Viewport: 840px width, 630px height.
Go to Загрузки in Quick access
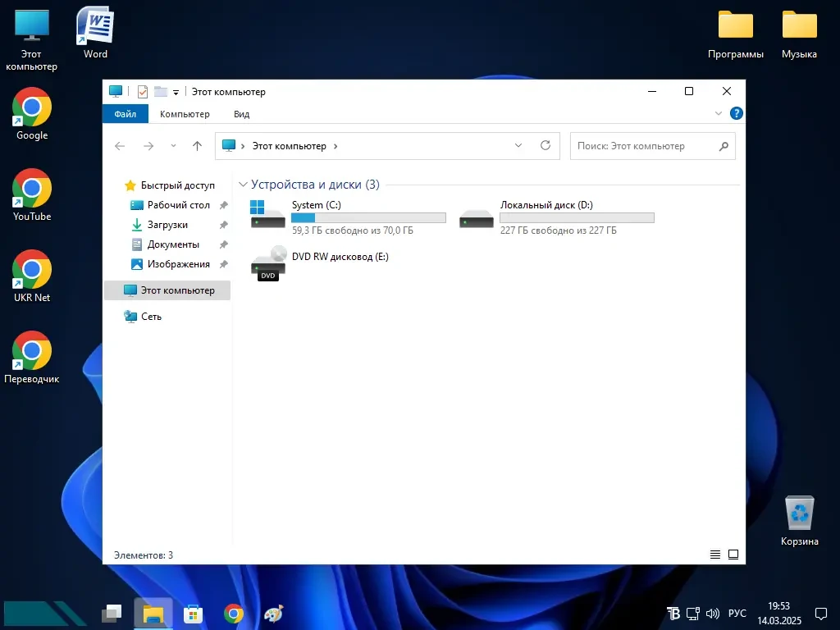tap(167, 225)
